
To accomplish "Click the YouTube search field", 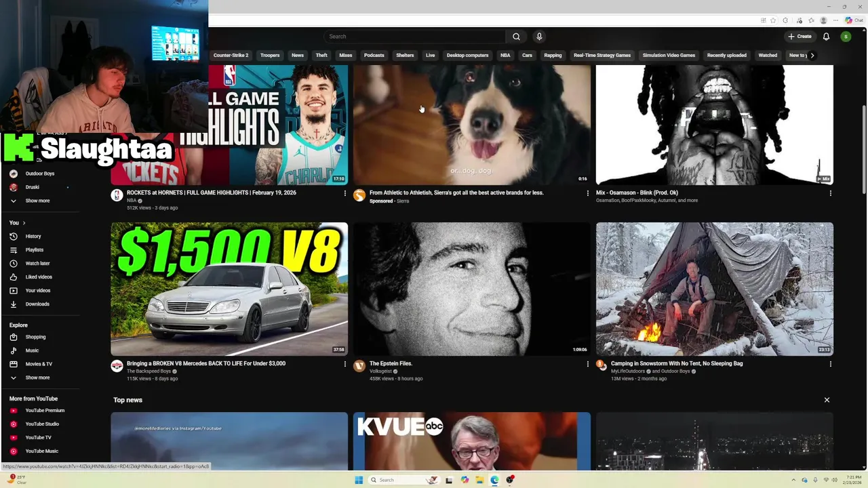I will pyautogui.click(x=415, y=37).
